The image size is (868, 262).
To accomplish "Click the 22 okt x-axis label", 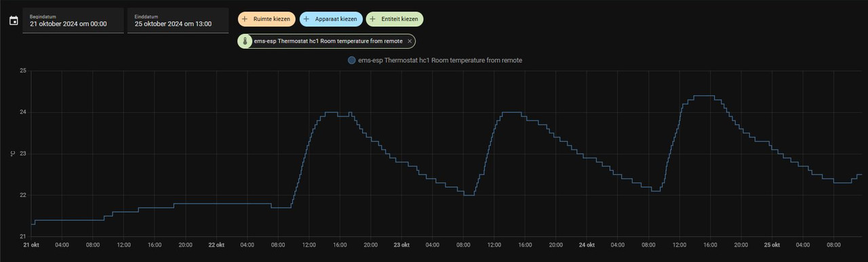I will pyautogui.click(x=216, y=245).
